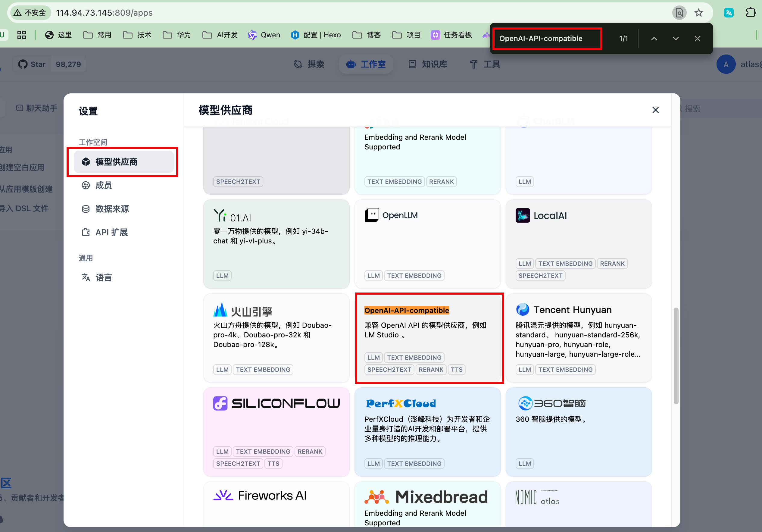Click the browser extensions puzzle icon
The image size is (762, 532).
750,13
